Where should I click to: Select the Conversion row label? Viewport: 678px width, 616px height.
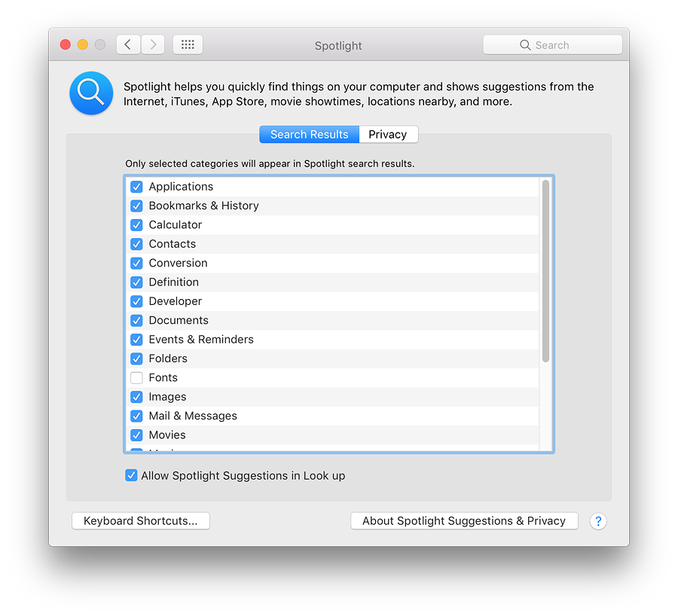point(178,263)
